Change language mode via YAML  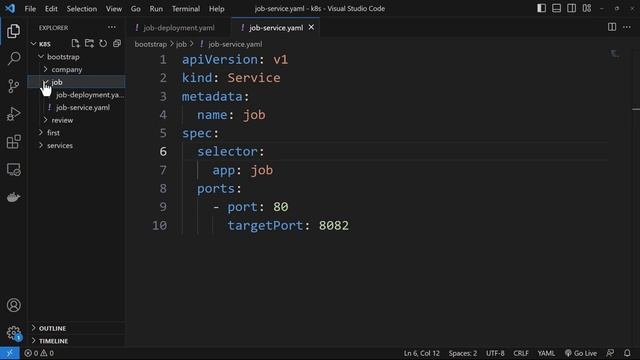[546, 353]
